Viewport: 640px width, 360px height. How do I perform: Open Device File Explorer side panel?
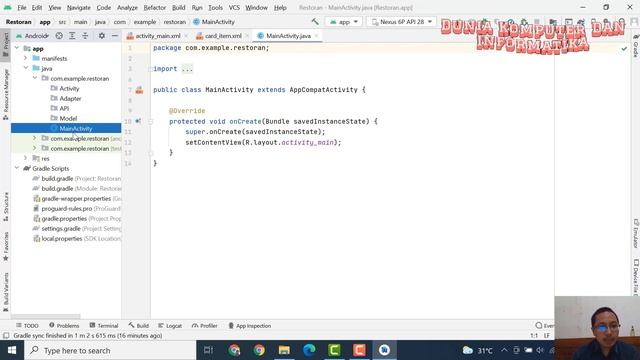(x=636, y=277)
